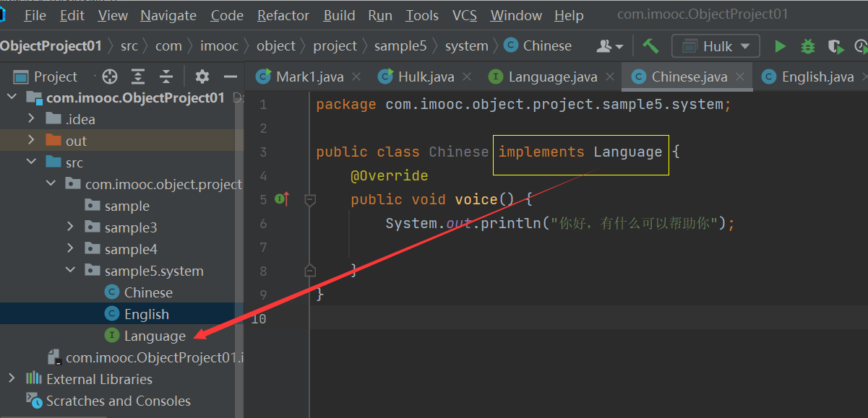This screenshot has width=868, height=418.
Task: Click the locate current file target icon
Action: 110,77
